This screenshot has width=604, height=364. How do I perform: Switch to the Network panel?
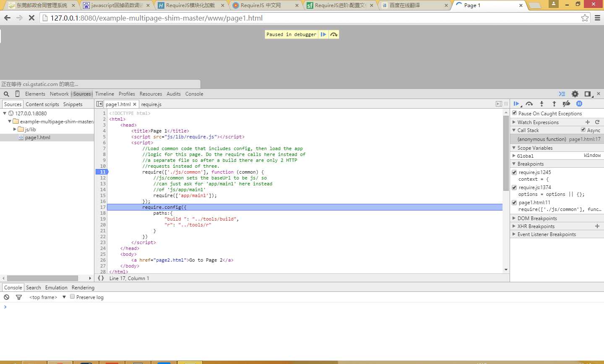pos(59,94)
